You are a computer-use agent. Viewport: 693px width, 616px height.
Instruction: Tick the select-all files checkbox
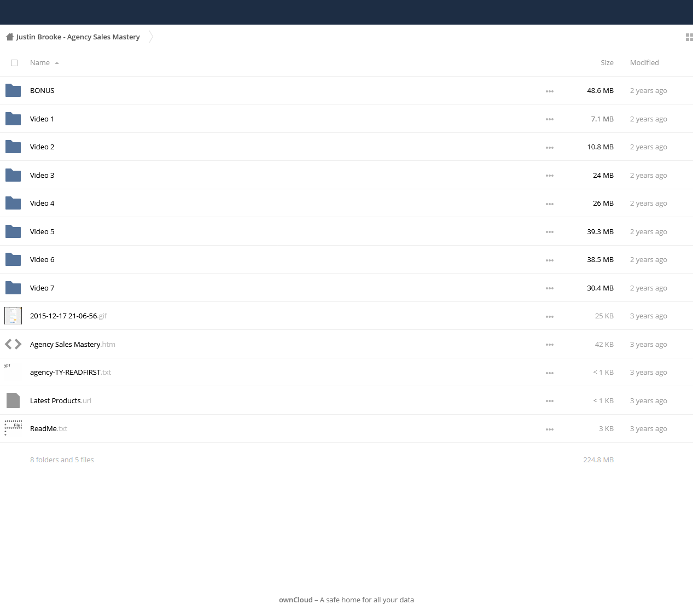tap(14, 63)
